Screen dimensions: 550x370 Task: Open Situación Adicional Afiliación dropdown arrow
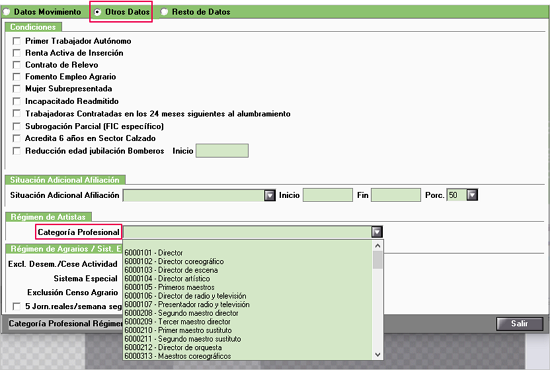tap(270, 195)
